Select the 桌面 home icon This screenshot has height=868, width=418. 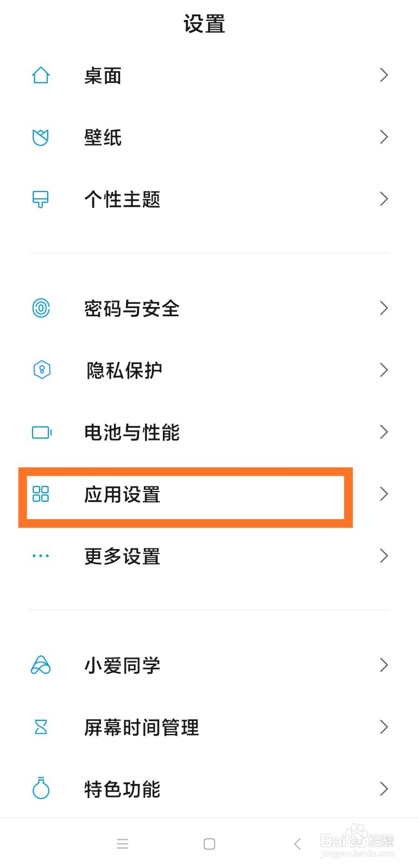pos(41,75)
